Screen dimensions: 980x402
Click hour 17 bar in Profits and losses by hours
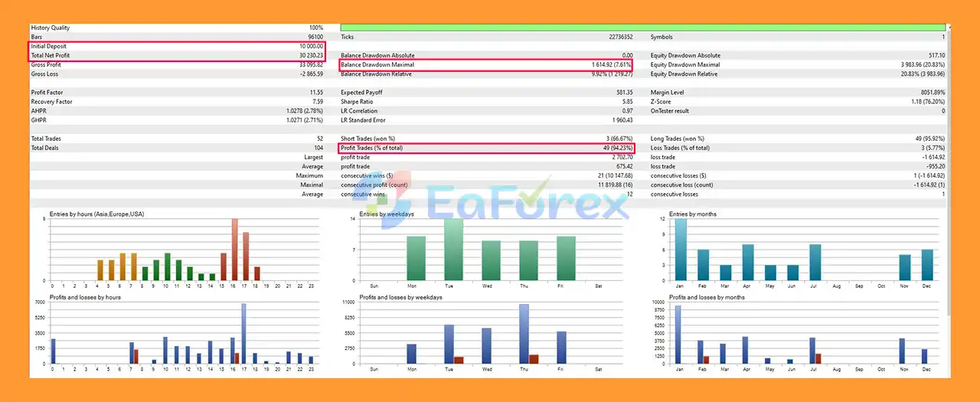click(243, 334)
